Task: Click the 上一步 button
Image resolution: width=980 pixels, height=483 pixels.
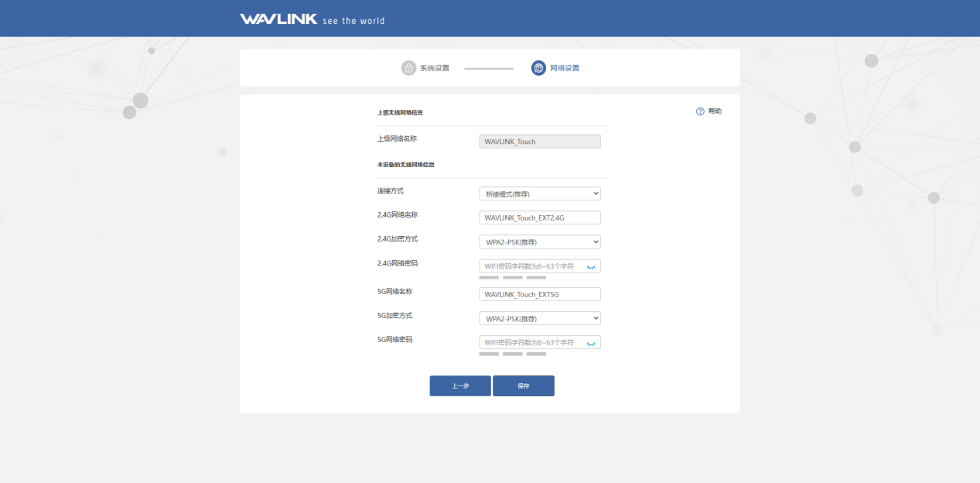Action: coord(460,385)
